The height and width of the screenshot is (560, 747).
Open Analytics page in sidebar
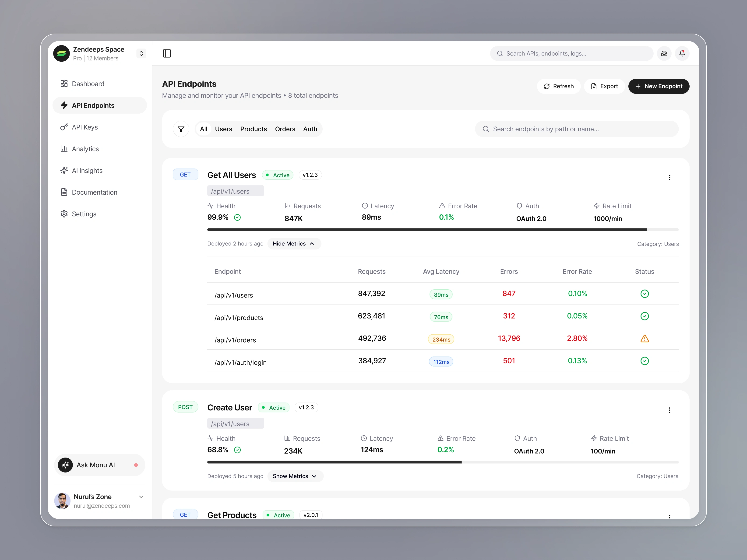click(x=85, y=149)
